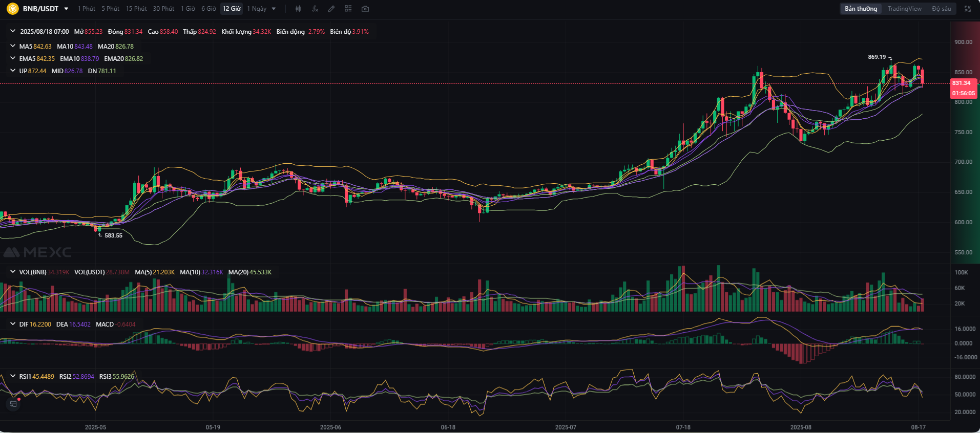Screen dimensions: 980x433
Task: Open the BNB/USDT pair dropdown arrow
Action: (x=66, y=9)
